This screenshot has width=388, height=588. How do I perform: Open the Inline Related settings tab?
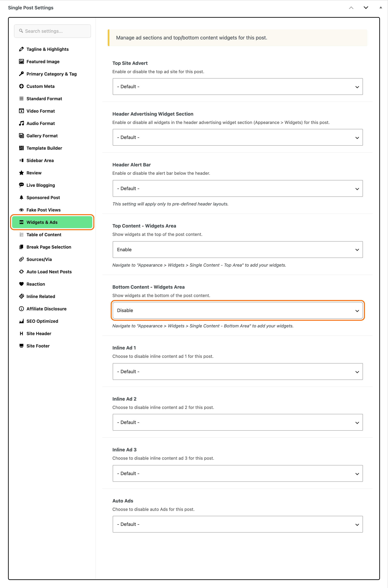(x=52, y=296)
